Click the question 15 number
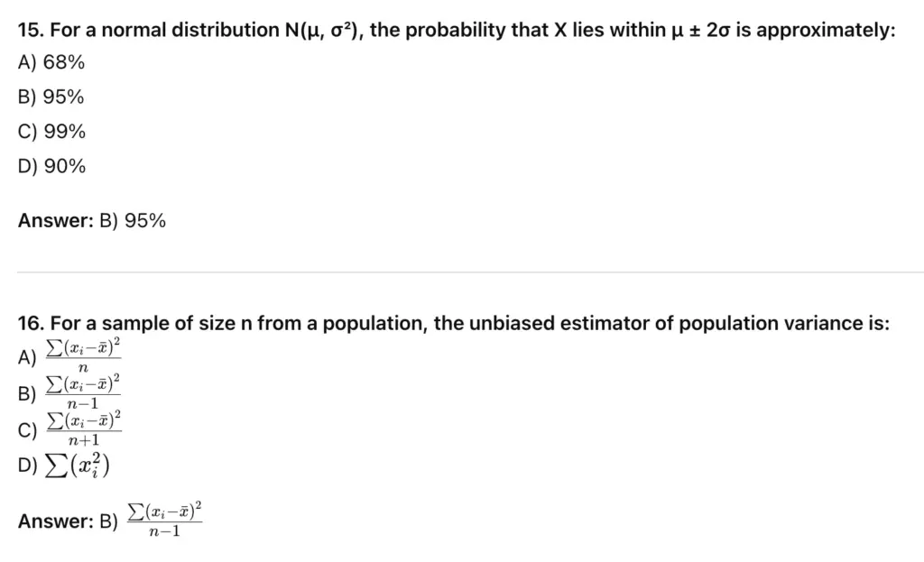 [x=30, y=30]
